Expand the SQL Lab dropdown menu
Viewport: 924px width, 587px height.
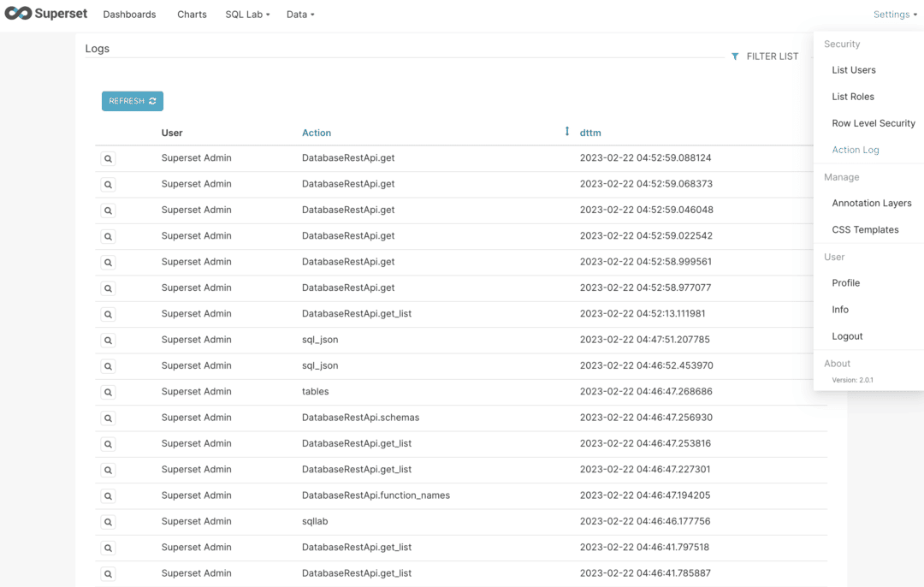(x=247, y=15)
